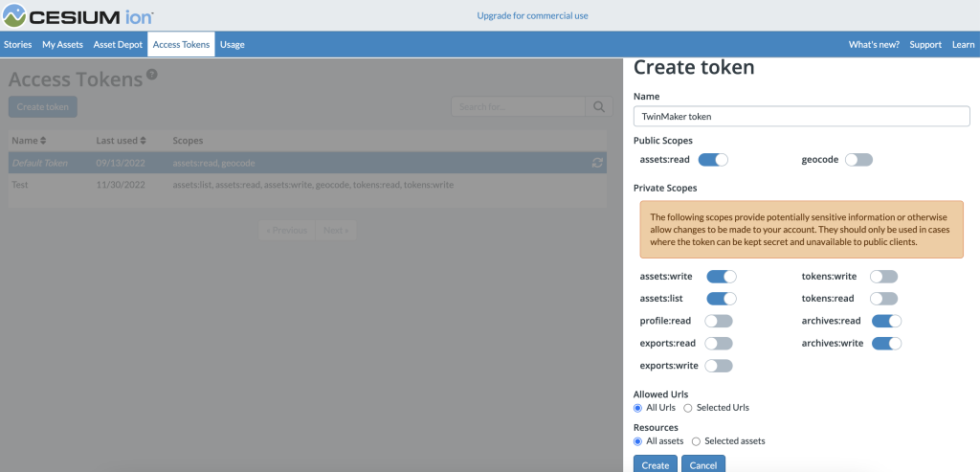Go to My Assets tab

62,44
